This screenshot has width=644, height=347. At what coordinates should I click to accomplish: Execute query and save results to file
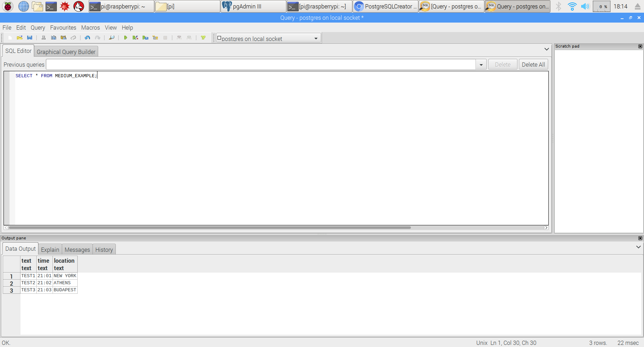click(x=145, y=38)
